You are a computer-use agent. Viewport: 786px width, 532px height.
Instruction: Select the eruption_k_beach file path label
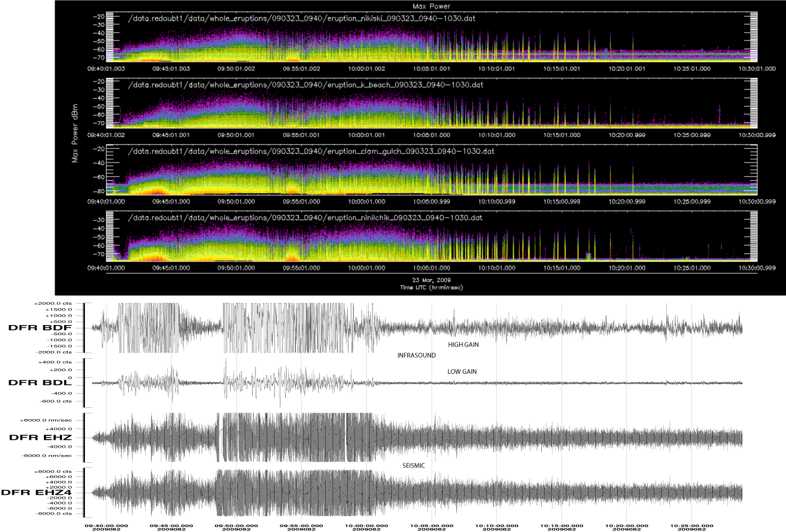pyautogui.click(x=306, y=85)
